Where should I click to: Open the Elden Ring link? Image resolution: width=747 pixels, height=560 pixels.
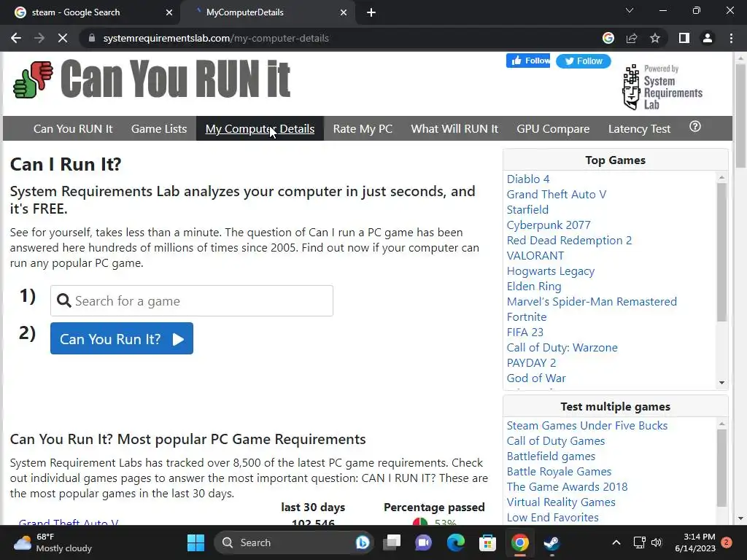(533, 286)
